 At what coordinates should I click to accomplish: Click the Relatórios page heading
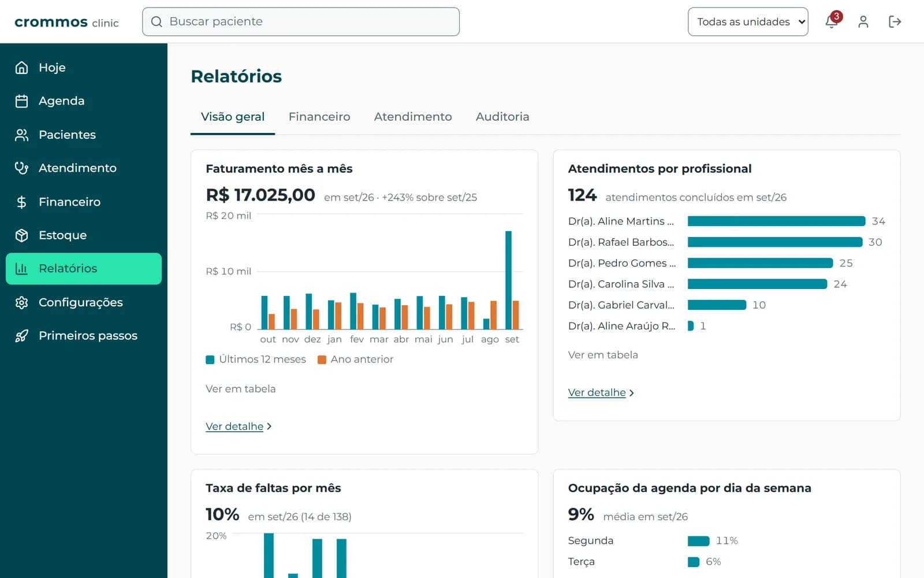coord(236,76)
